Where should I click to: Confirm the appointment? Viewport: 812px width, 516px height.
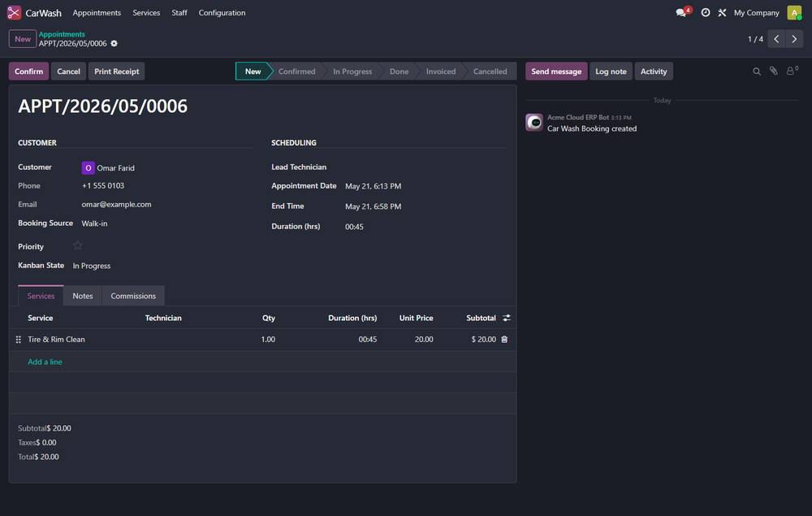click(x=29, y=72)
